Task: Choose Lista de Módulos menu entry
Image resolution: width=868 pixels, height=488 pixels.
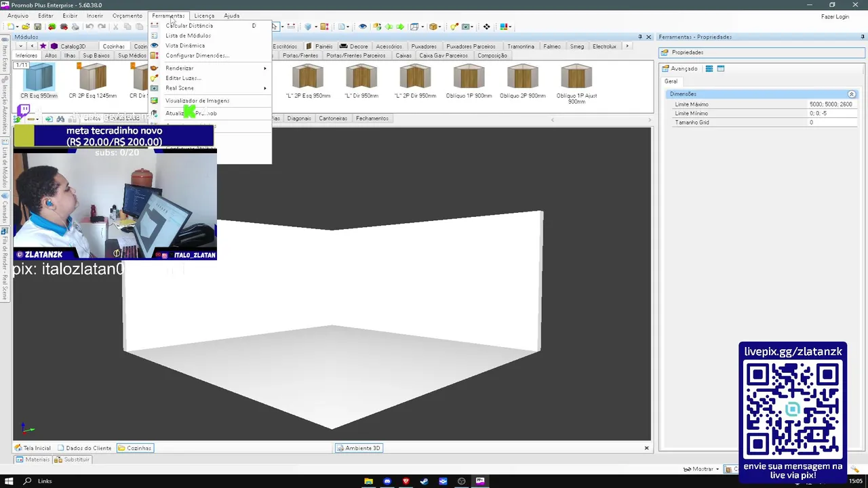Action: [x=210, y=35]
